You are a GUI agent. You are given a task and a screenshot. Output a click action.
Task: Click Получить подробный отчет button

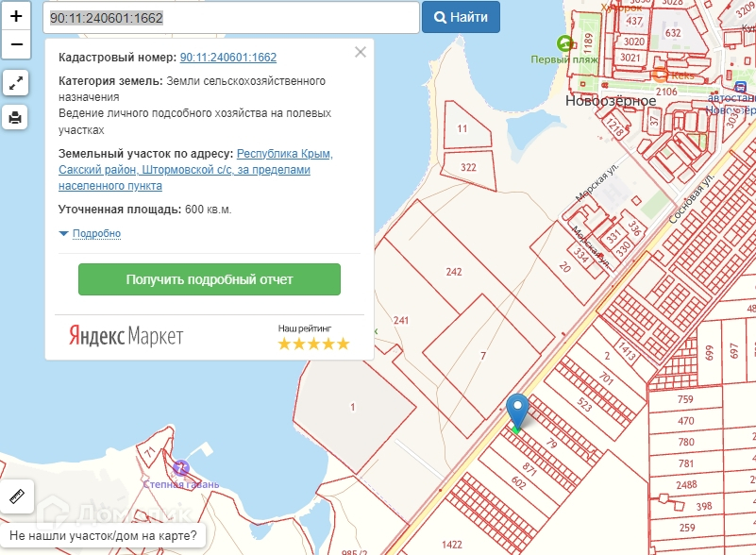click(x=210, y=279)
